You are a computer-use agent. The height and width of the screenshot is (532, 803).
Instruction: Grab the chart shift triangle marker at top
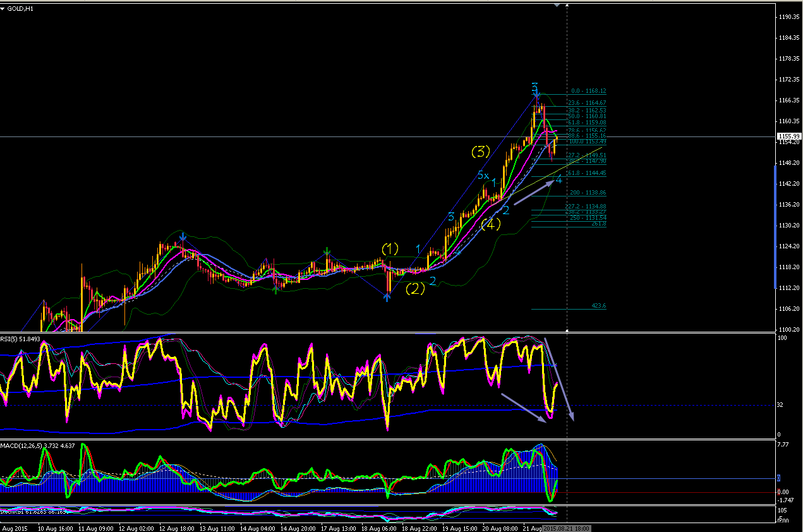(557, 4)
